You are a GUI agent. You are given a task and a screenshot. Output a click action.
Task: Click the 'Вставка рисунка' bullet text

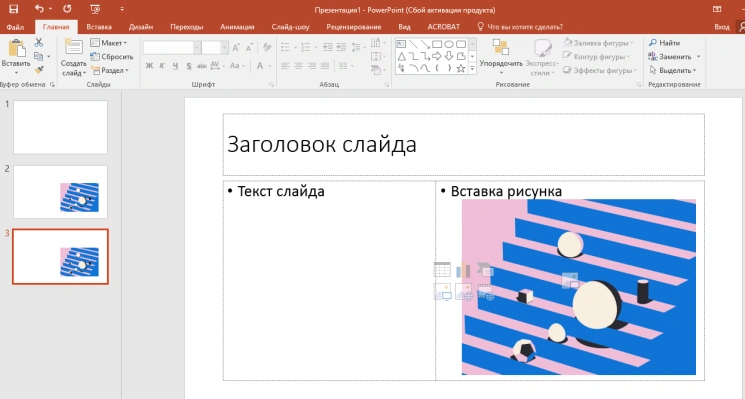[506, 191]
